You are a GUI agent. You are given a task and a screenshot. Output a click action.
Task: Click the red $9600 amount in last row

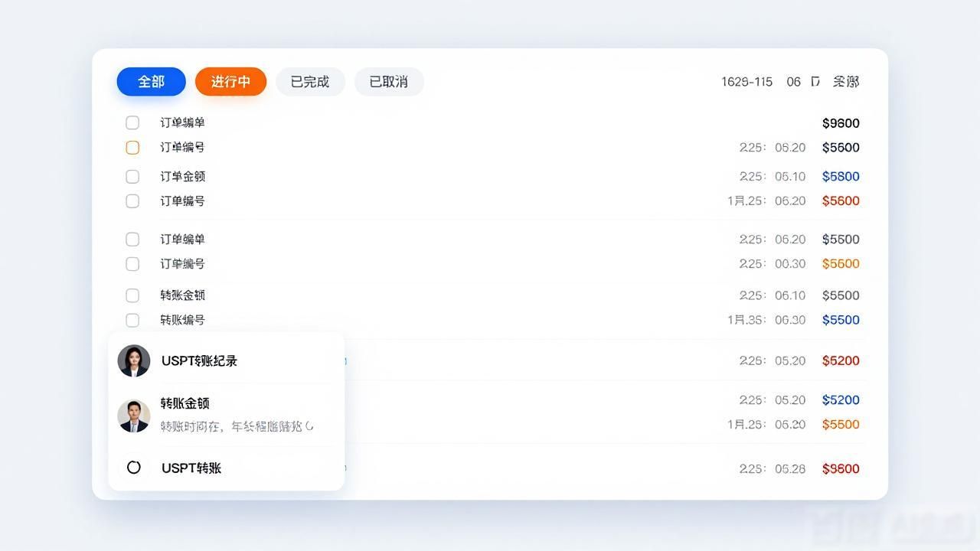pyautogui.click(x=841, y=469)
